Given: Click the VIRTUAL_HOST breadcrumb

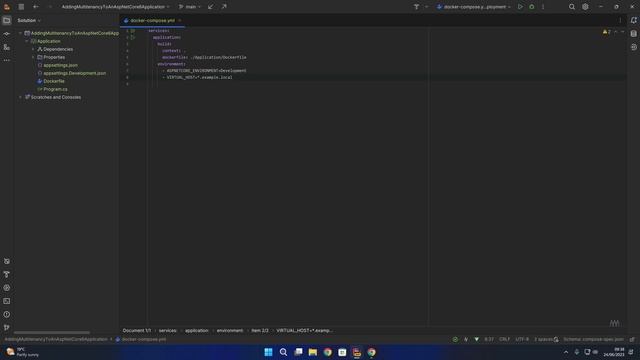Looking at the screenshot, I should click(x=304, y=331).
